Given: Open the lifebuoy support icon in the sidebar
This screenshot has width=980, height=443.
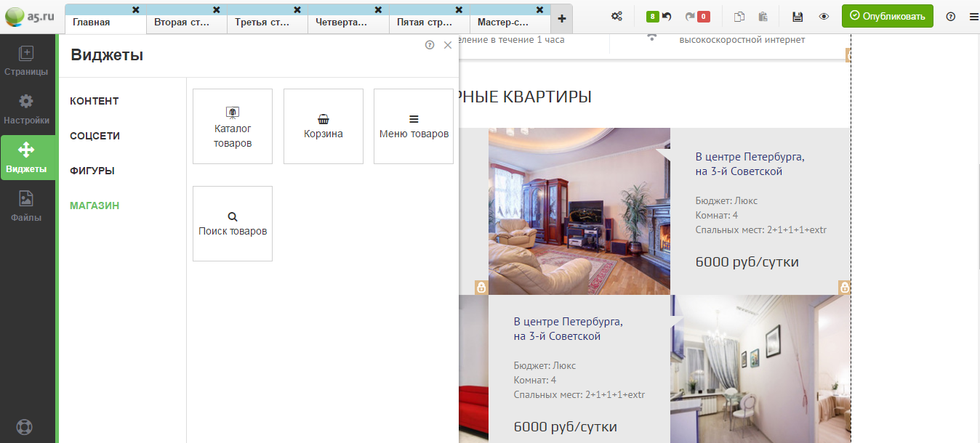Looking at the screenshot, I should pyautogui.click(x=24, y=426).
